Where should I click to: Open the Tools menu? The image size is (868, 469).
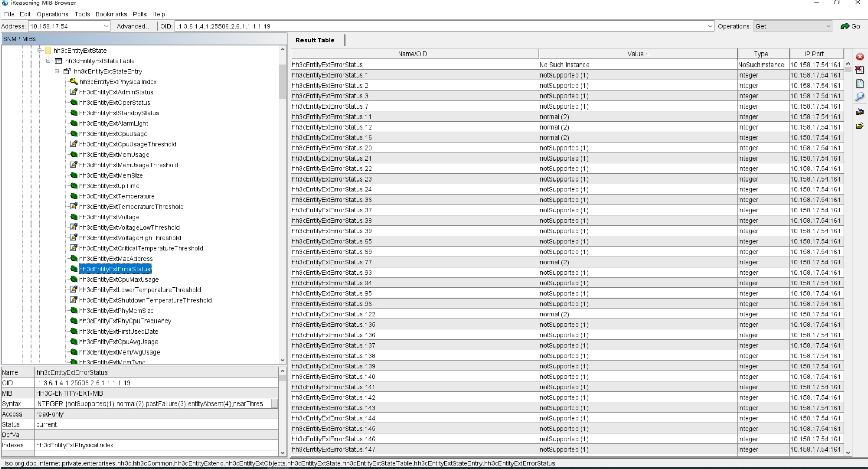[82, 14]
